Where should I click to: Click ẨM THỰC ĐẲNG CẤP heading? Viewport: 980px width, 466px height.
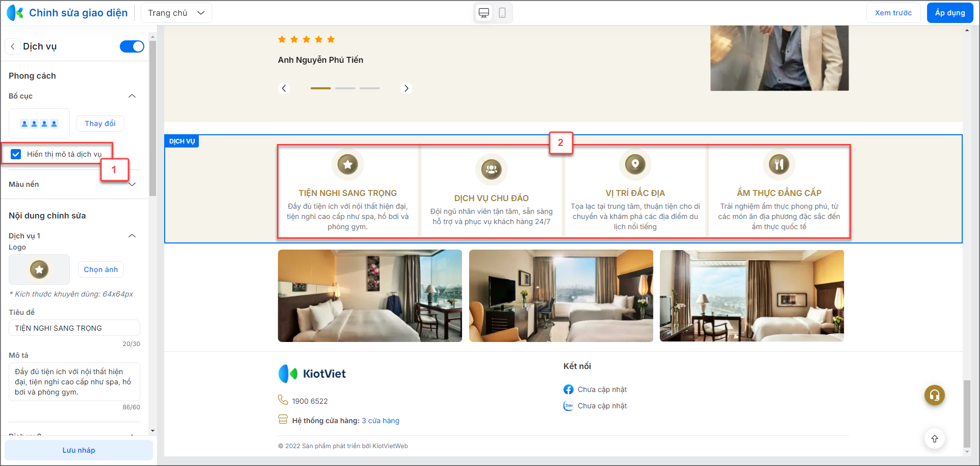coord(779,193)
